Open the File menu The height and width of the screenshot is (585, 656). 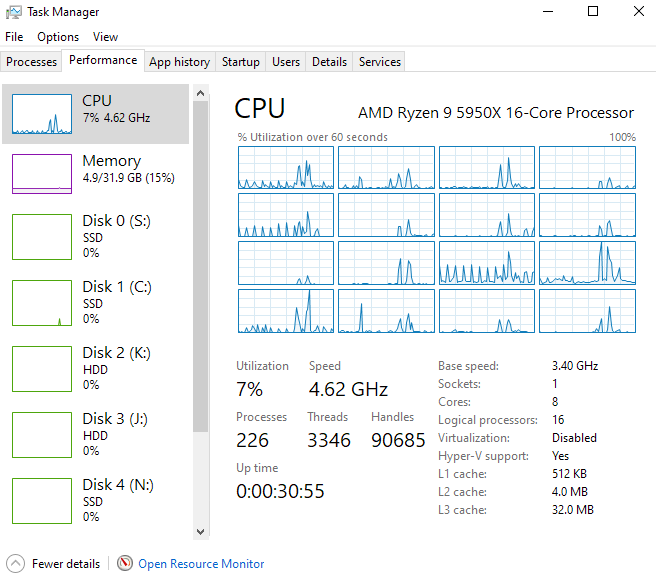point(14,37)
